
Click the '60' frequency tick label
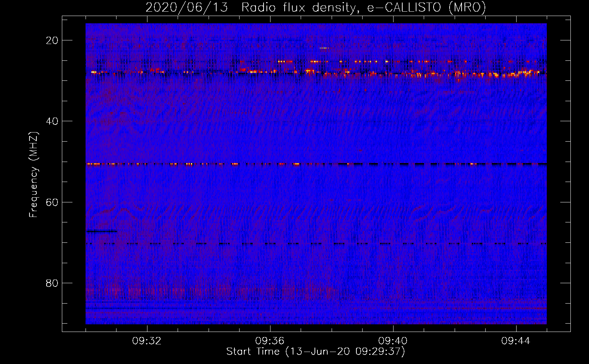pyautogui.click(x=52, y=202)
